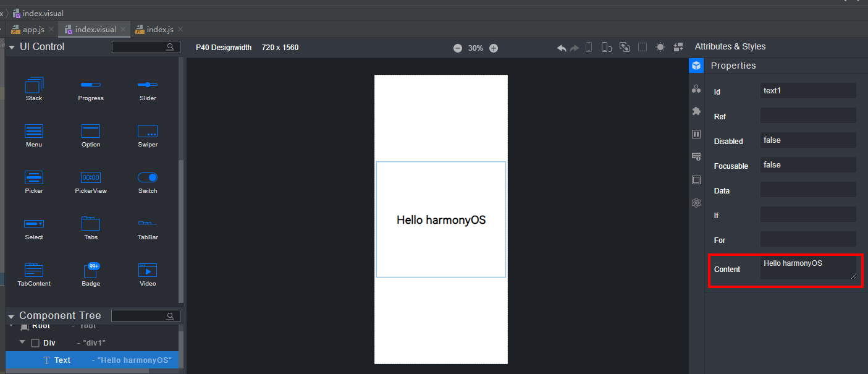Redo the last change

point(575,48)
